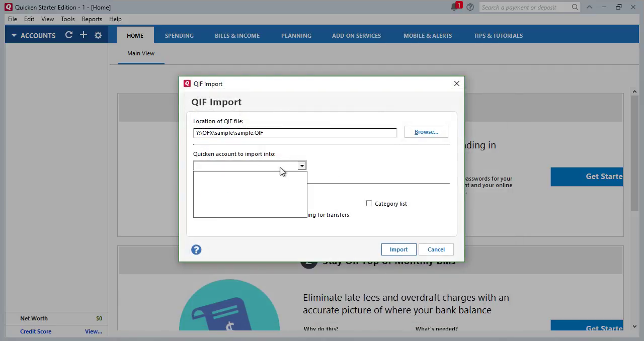Viewport: 644px width, 341px height.
Task: Select the Home tab
Action: click(135, 36)
